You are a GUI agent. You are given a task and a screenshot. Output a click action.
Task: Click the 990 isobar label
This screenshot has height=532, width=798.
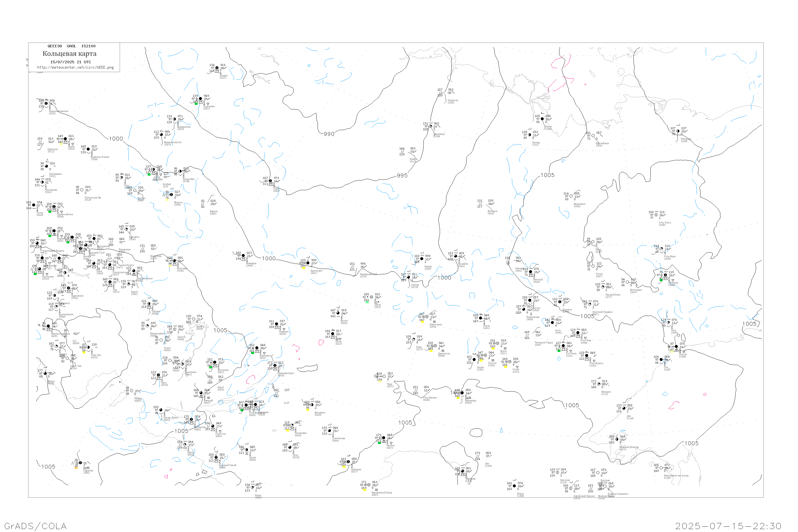329,134
